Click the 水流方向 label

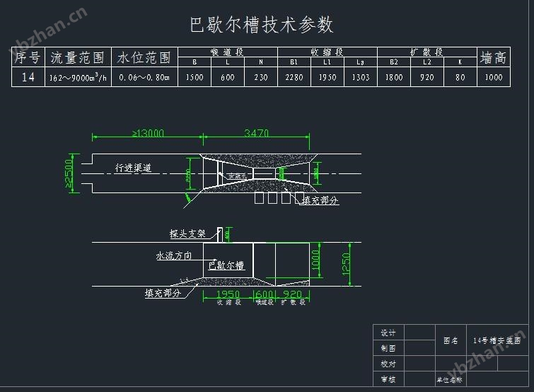pos(173,255)
